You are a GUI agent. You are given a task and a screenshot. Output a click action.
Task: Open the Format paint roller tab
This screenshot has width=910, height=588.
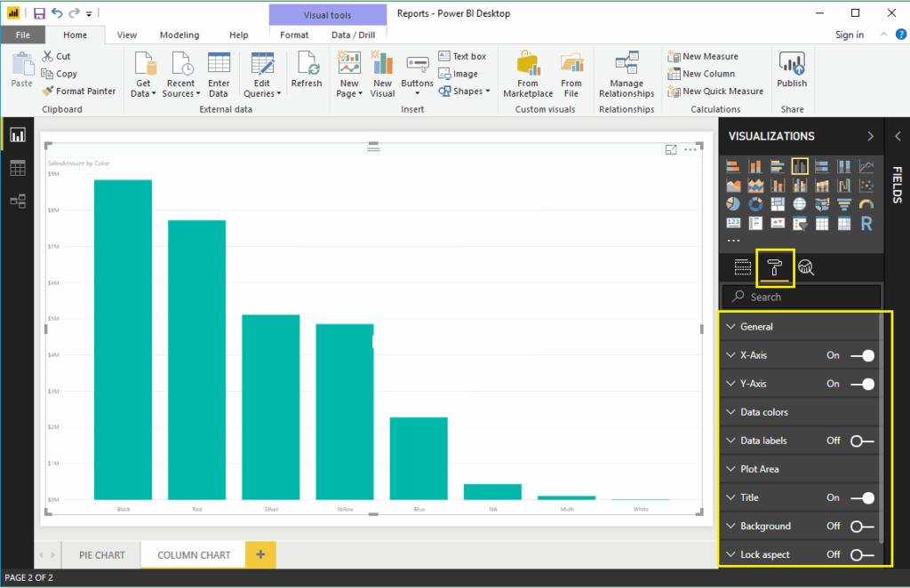pos(775,267)
